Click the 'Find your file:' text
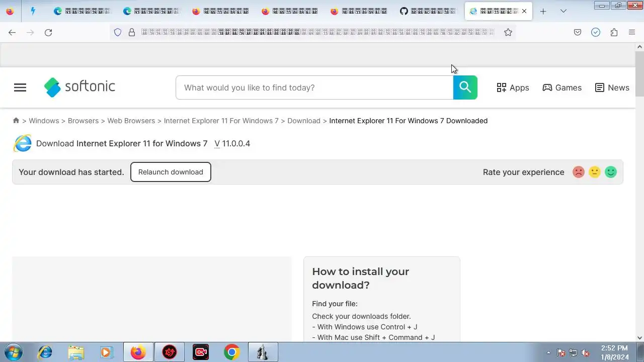The width and height of the screenshot is (644, 362). point(335,304)
